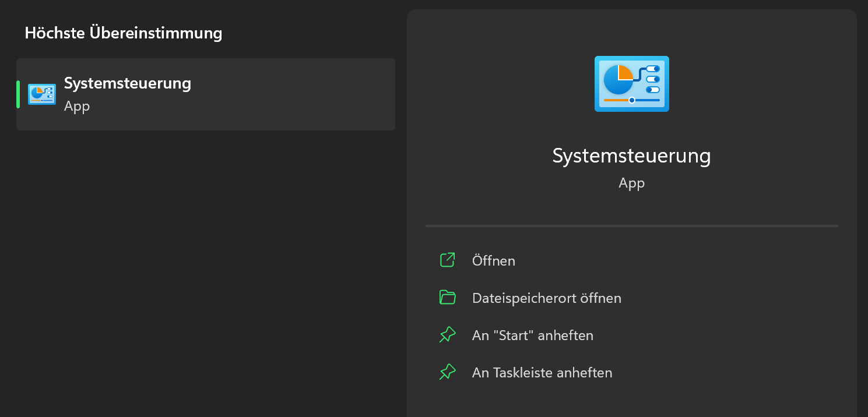Click the pin icon beside An "Start" anheften
Image resolution: width=868 pixels, height=417 pixels.
[x=447, y=335]
